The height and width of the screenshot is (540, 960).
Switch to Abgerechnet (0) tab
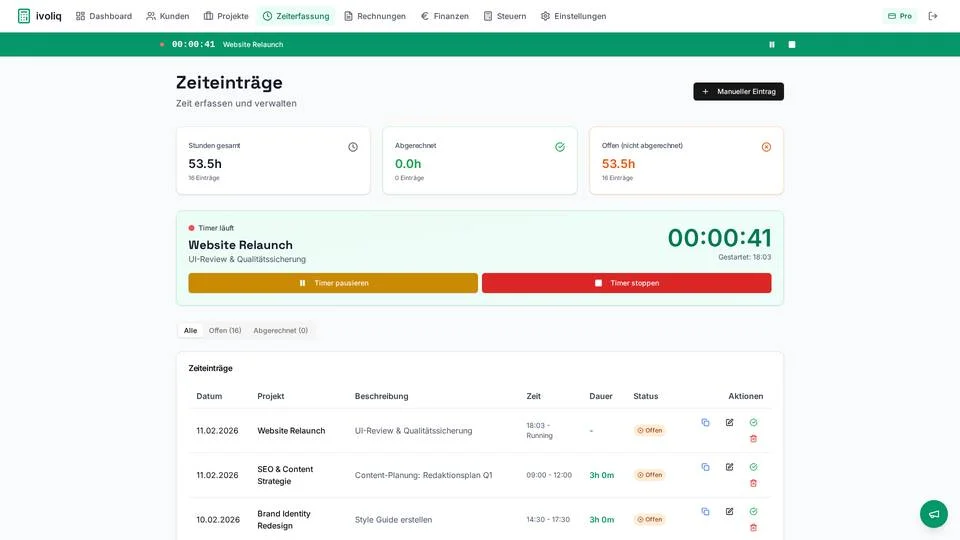point(280,331)
